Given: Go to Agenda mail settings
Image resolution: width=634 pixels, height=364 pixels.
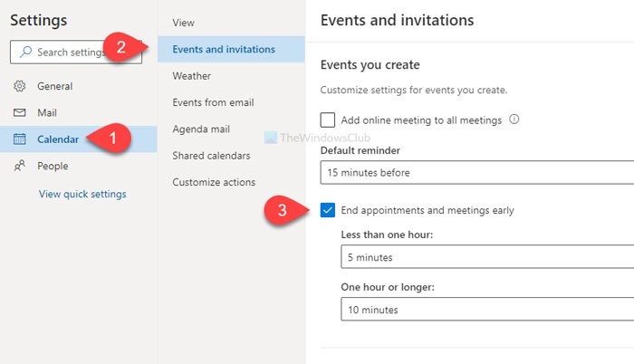Looking at the screenshot, I should pos(203,129).
